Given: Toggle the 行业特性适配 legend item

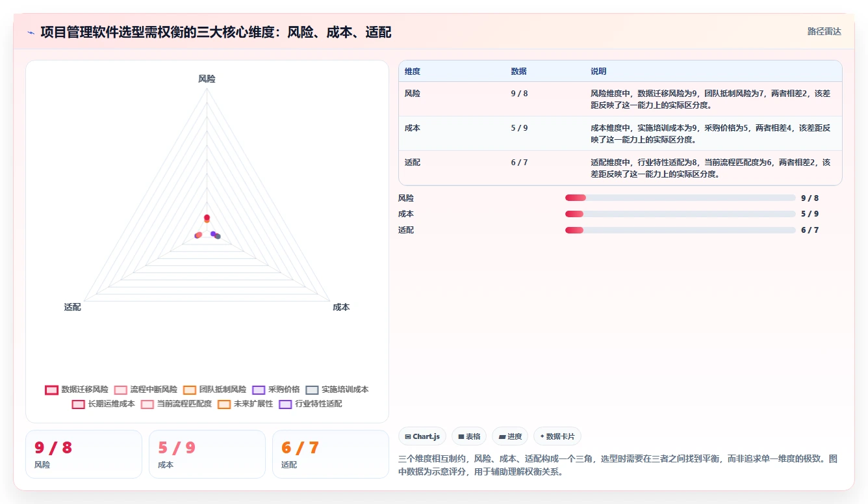Looking at the screenshot, I should (x=310, y=404).
